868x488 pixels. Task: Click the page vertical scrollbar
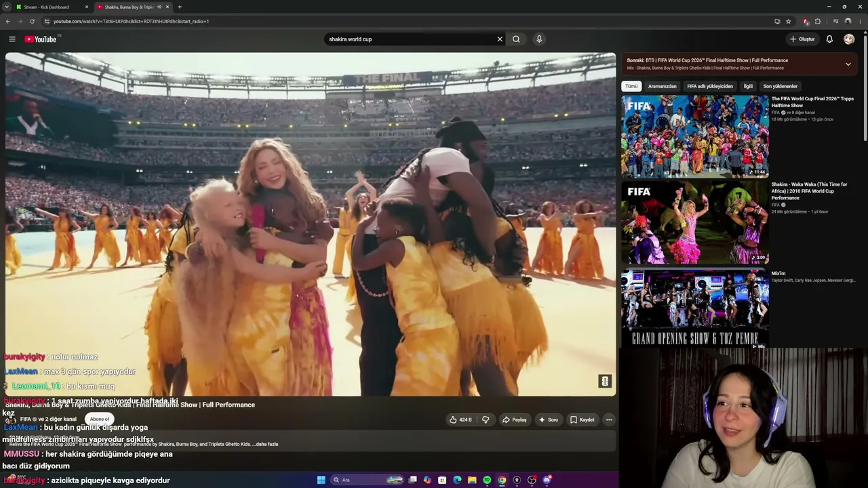coord(865,88)
